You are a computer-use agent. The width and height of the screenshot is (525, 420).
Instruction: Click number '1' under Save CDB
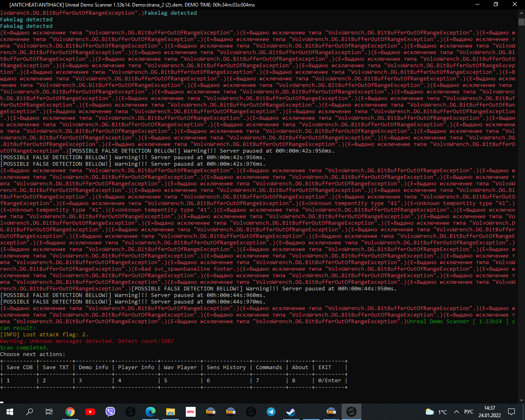pos(8,381)
